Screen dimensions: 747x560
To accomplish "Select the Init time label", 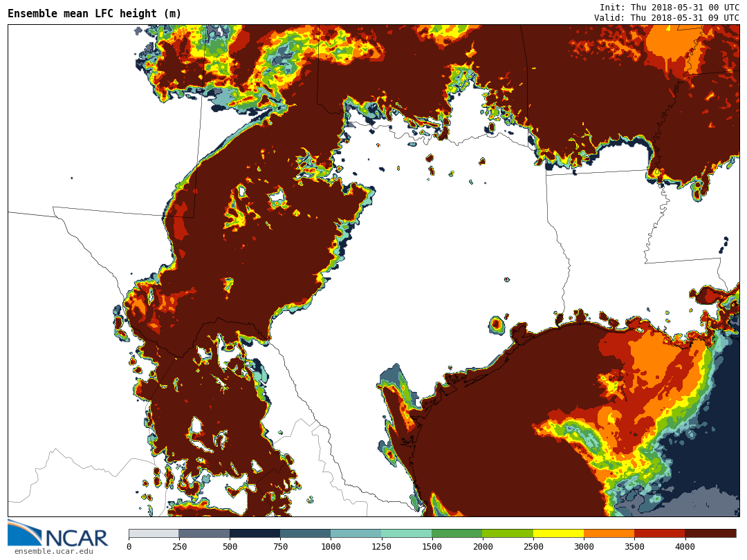I will 669,7.
